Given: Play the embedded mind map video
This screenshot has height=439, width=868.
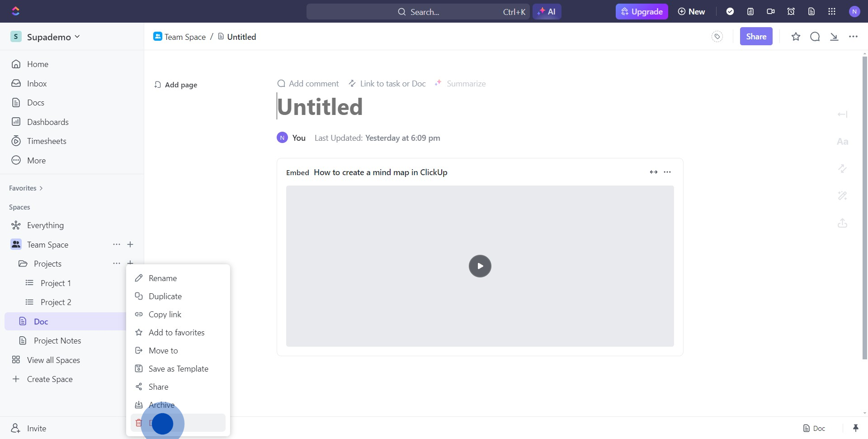Looking at the screenshot, I should click(x=480, y=266).
